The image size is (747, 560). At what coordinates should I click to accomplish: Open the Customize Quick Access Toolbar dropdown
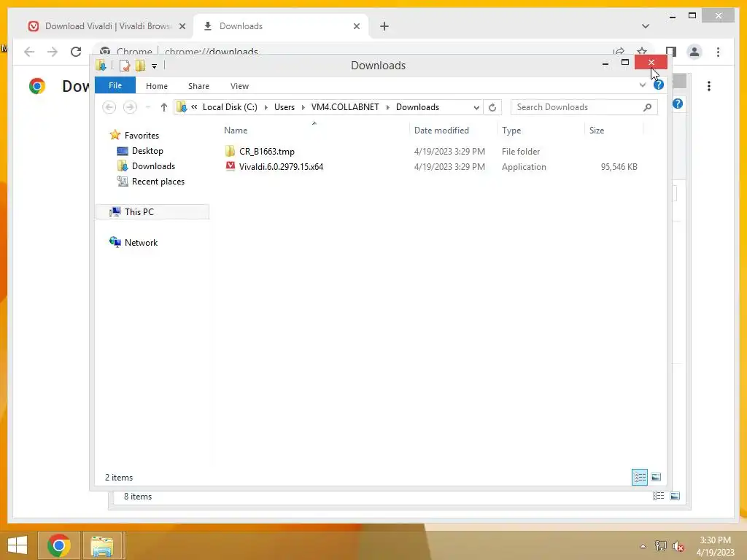pos(155,66)
